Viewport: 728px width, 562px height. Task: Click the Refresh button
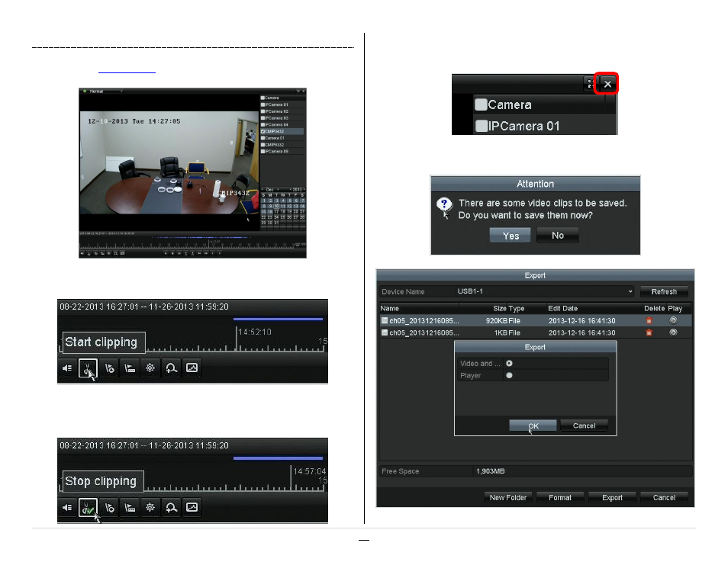coord(664,291)
